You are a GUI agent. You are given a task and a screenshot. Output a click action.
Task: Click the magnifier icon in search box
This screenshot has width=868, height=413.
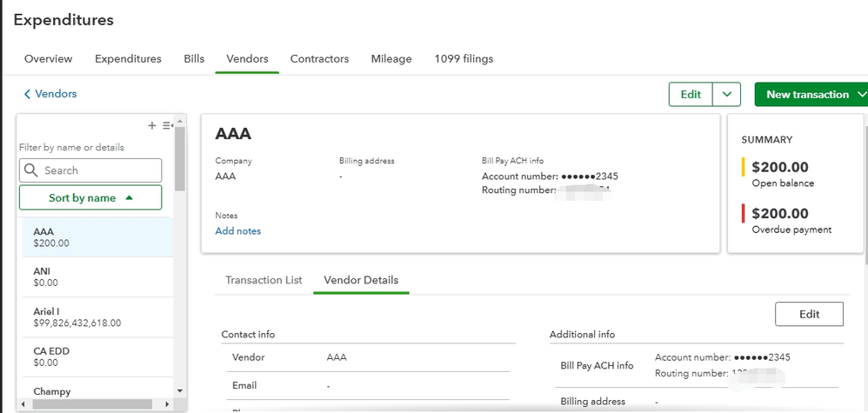click(32, 170)
